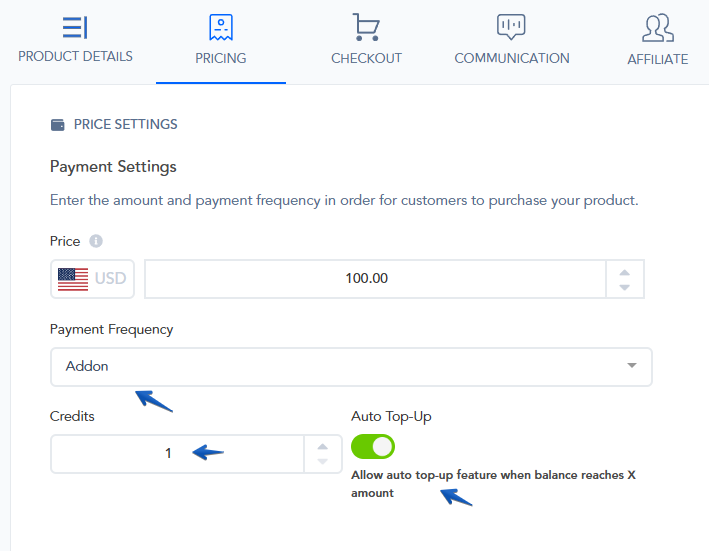Increase the price with the up arrow

click(625, 271)
